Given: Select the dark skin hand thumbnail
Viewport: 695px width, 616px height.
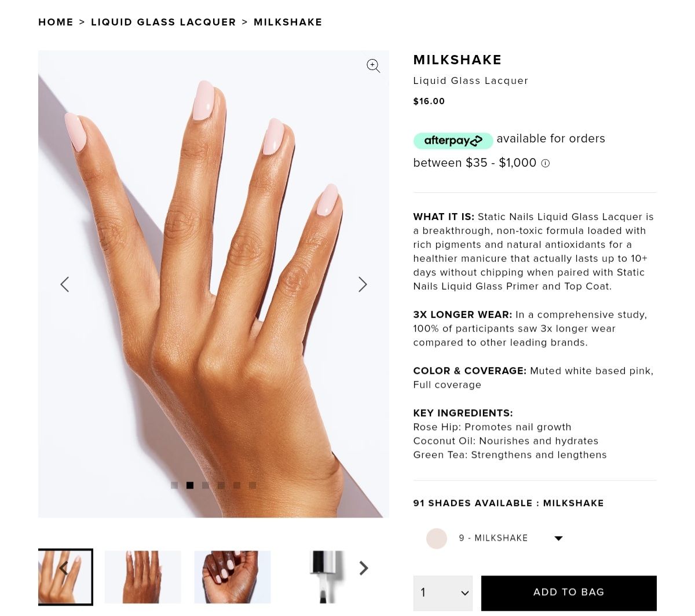Looking at the screenshot, I should click(x=232, y=577).
